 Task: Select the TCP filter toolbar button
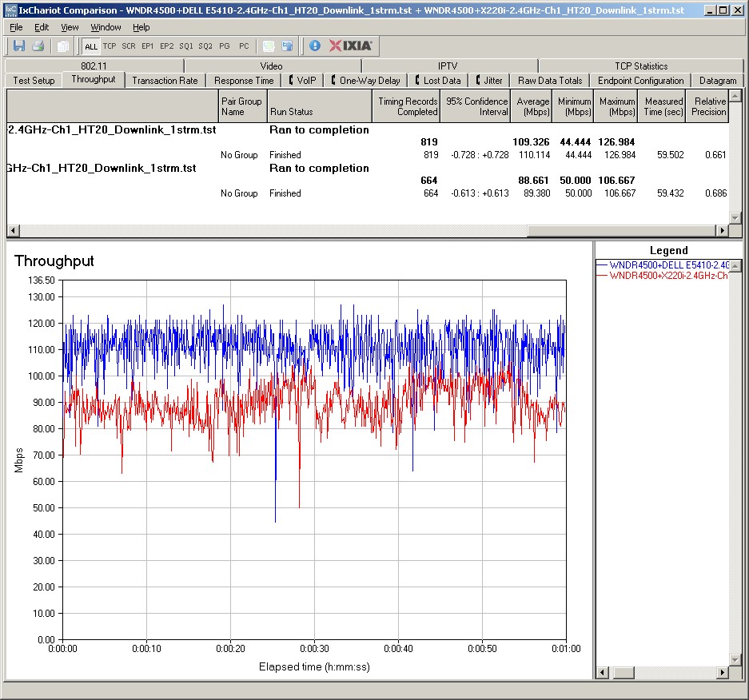click(110, 46)
